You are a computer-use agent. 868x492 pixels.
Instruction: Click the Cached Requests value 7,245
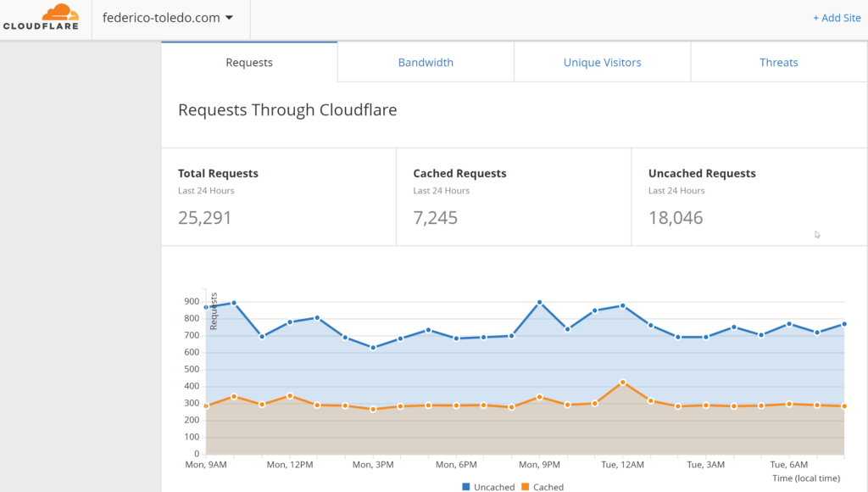(x=436, y=218)
